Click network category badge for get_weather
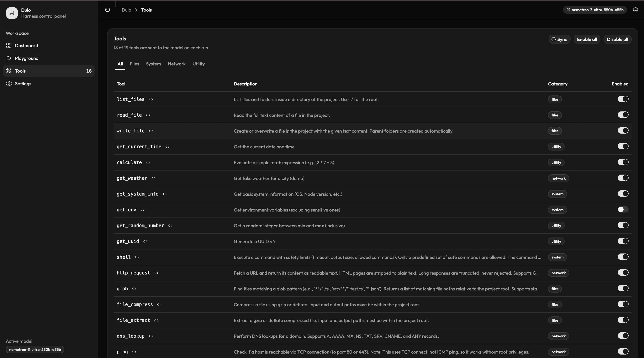 click(x=558, y=178)
